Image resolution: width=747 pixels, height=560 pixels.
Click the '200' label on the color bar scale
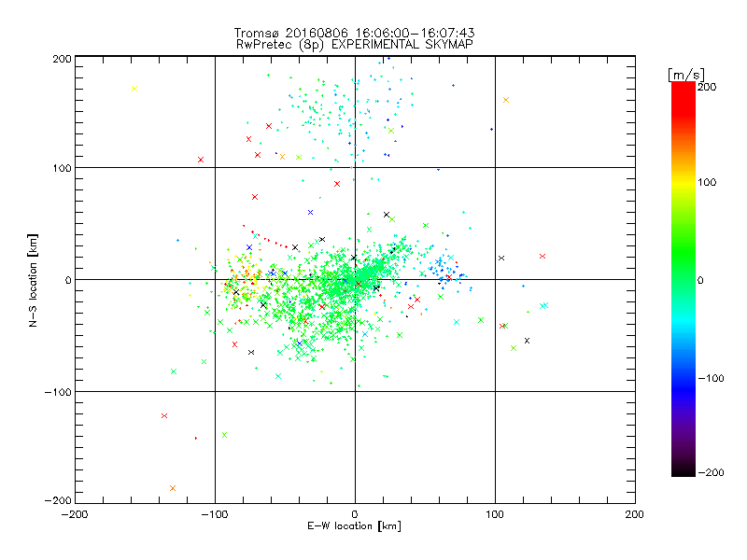coord(707,87)
